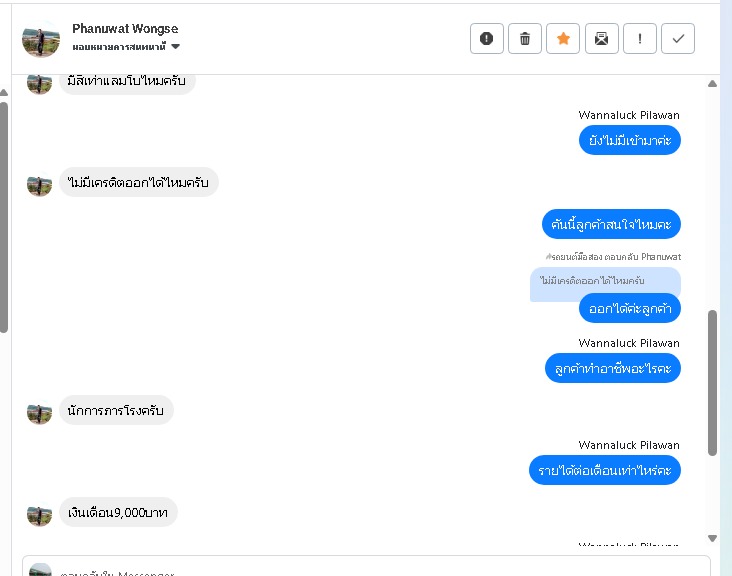The width and height of the screenshot is (732, 576).
Task: Open the assign conversation dropdown arrow
Action: (x=176, y=47)
